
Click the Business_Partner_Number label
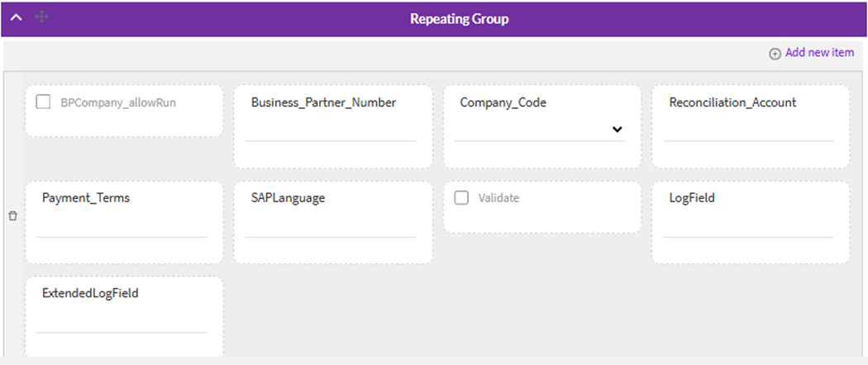pyautogui.click(x=323, y=103)
